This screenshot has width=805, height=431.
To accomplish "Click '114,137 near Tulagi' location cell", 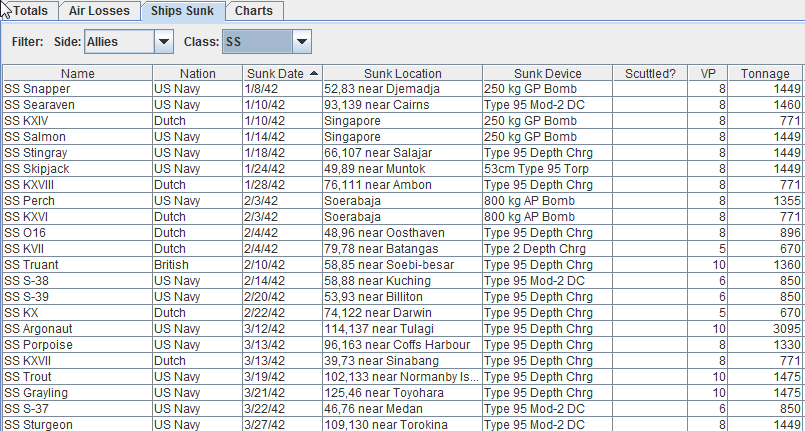I will coord(403,329).
